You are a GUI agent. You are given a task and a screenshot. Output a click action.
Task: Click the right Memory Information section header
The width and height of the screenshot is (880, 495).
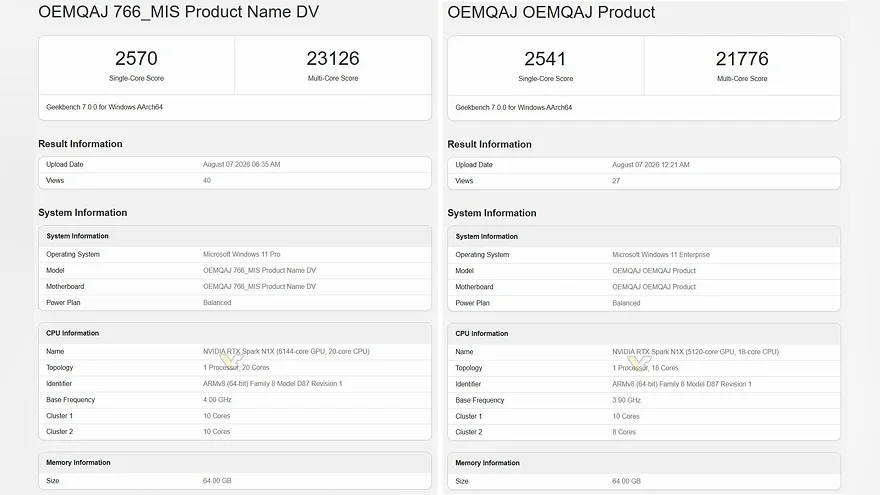(x=487, y=463)
